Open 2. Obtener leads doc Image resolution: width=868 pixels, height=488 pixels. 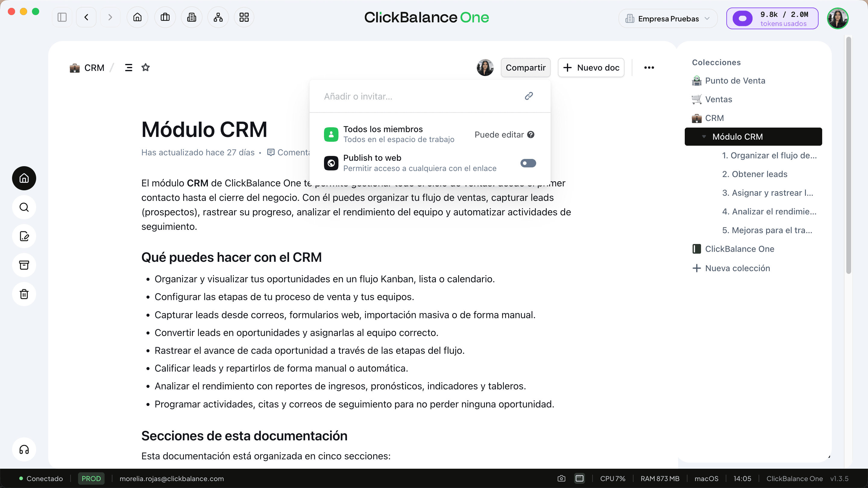tap(754, 174)
